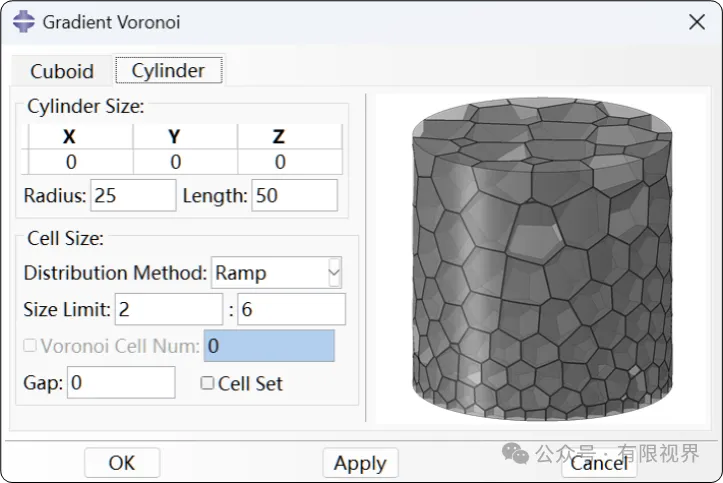Click the Gradient Voronoi title bar icon
Image resolution: width=723 pixels, height=483 pixels.
pos(24,22)
